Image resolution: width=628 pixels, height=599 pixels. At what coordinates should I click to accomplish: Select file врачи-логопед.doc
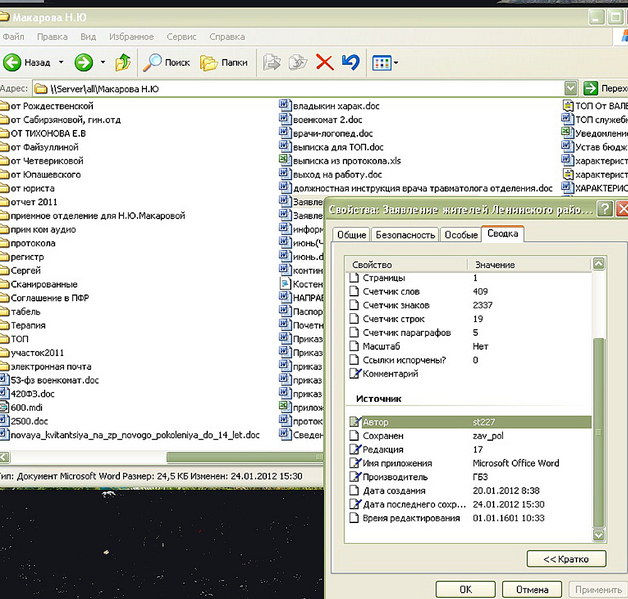point(326,133)
